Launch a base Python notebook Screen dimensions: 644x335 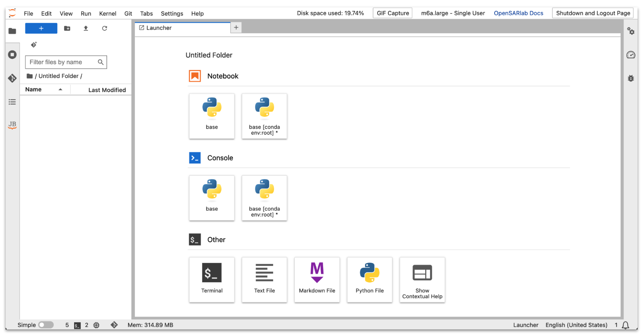[212, 116]
